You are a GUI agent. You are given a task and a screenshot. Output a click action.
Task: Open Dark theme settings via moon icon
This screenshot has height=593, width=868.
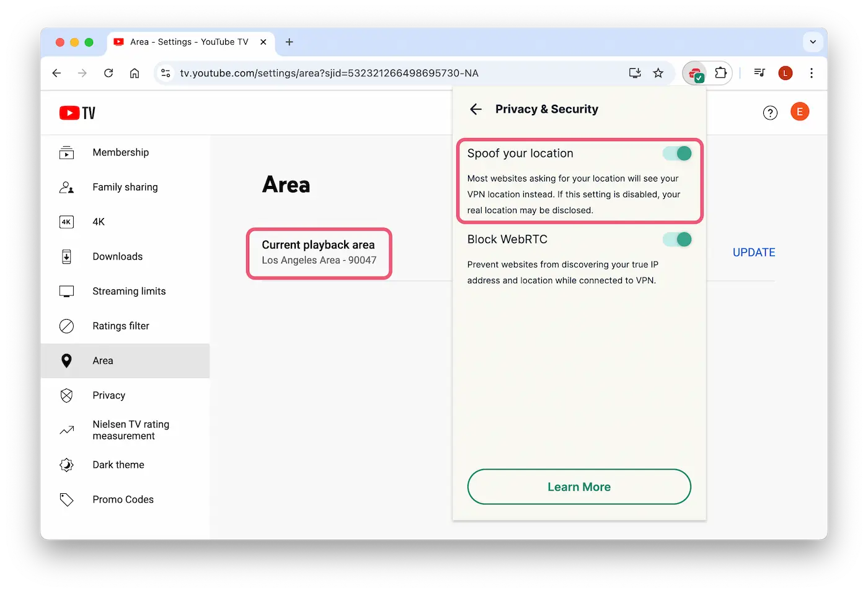(x=66, y=465)
